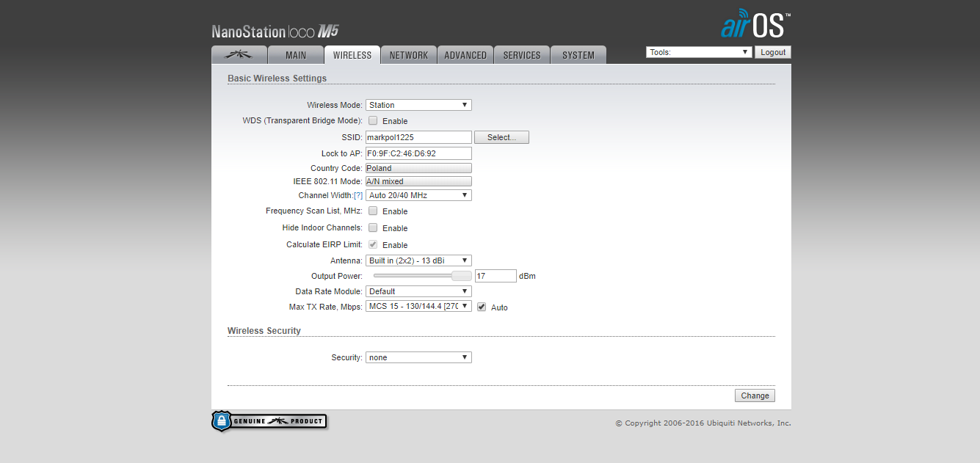Open the Data Rate Module dropdown
Image resolution: width=980 pixels, height=463 pixels.
(x=418, y=291)
